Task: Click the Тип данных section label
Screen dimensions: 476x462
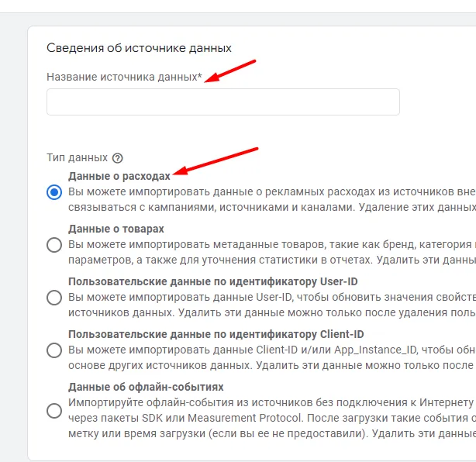Action: tap(77, 158)
